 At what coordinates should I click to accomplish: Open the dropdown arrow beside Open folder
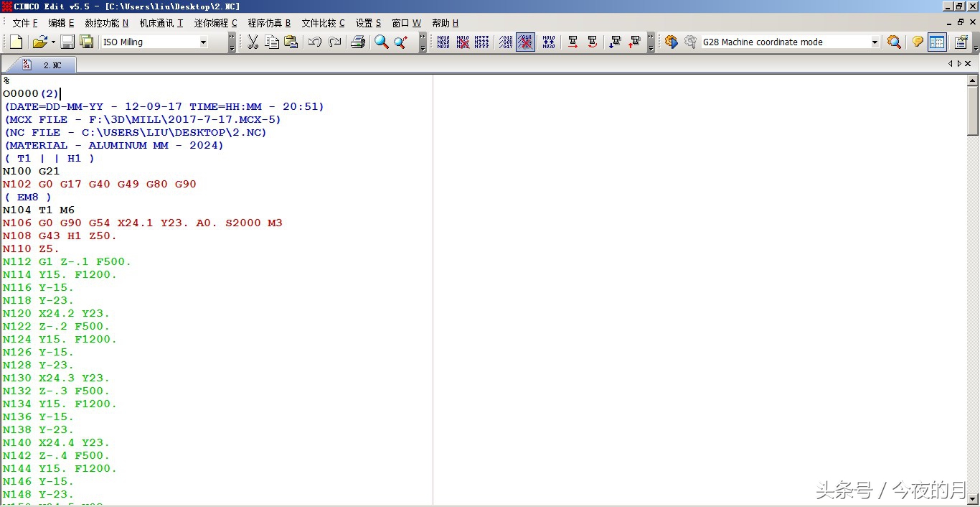coord(52,42)
